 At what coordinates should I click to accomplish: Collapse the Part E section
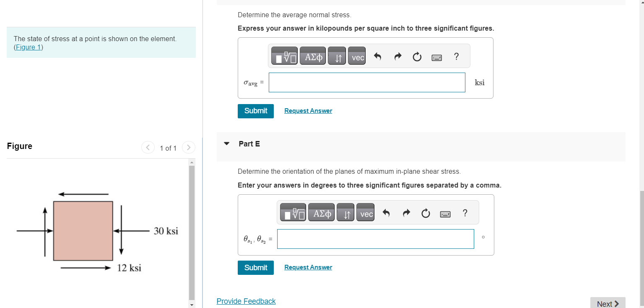tap(227, 144)
